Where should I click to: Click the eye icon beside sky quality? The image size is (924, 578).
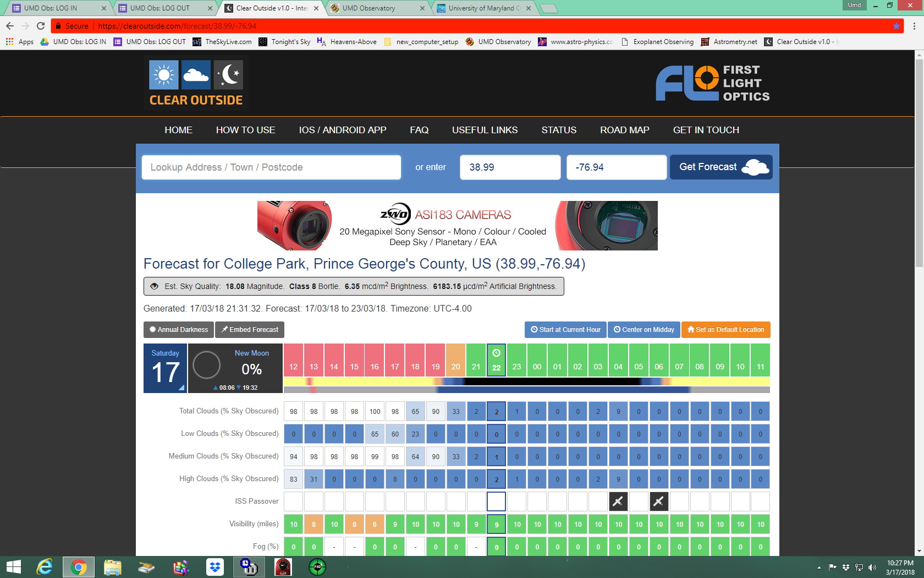[155, 286]
